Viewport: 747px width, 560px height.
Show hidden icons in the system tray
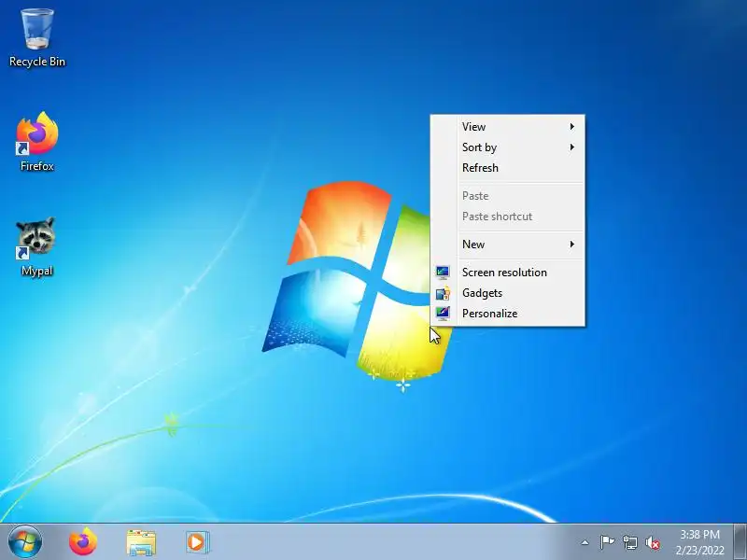585,542
